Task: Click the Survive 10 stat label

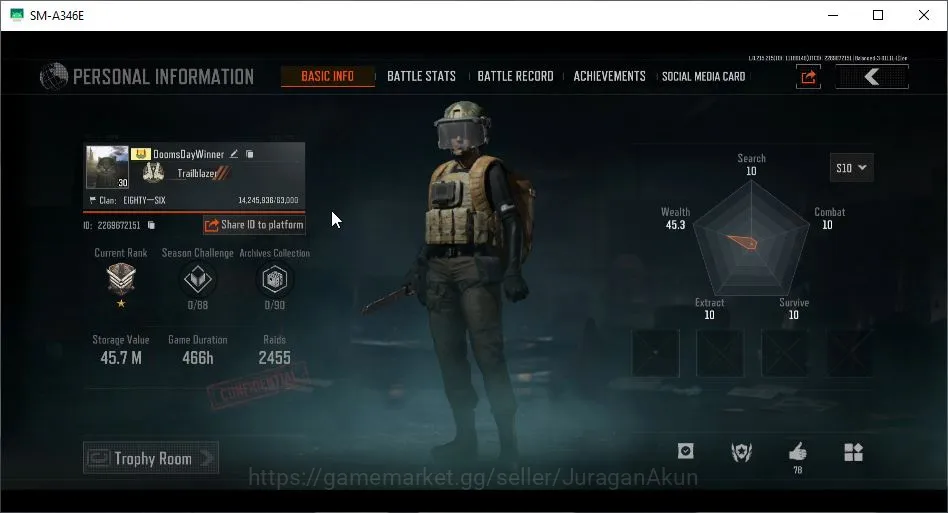Action: point(794,308)
